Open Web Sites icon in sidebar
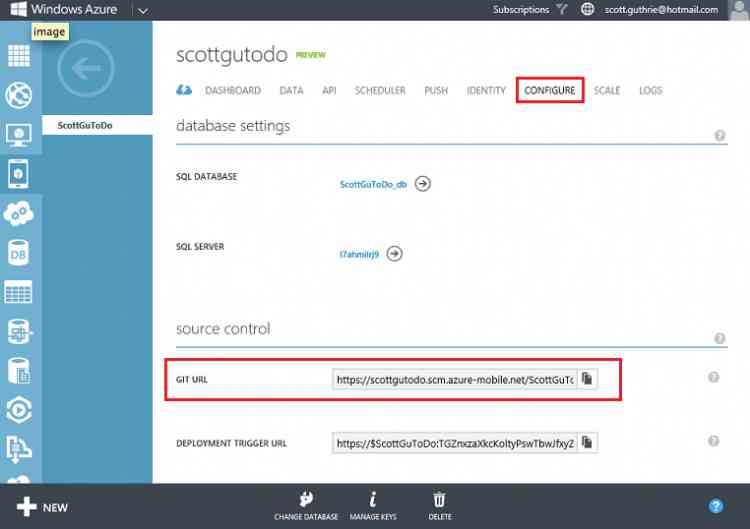This screenshot has height=529, width=750. pyautogui.click(x=19, y=95)
